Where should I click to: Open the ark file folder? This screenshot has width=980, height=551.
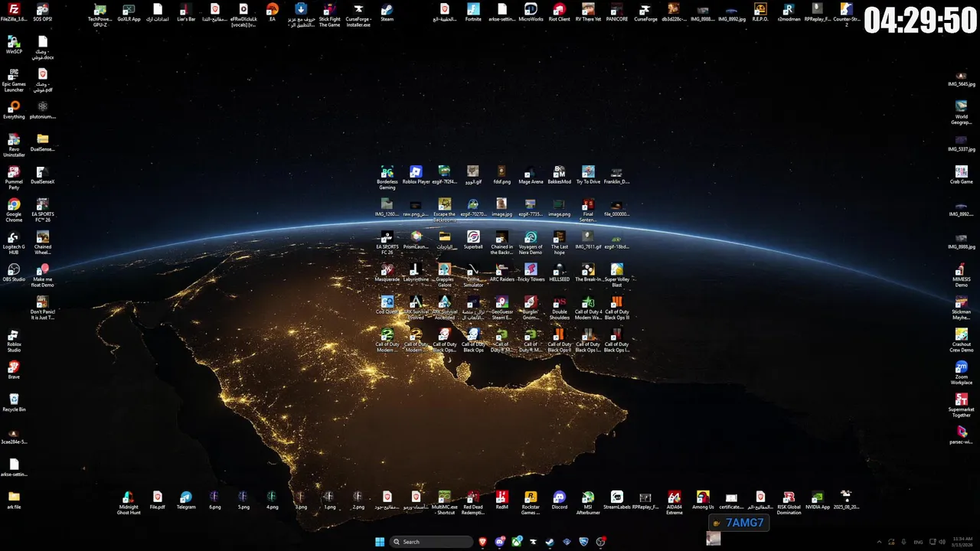pos(14,500)
